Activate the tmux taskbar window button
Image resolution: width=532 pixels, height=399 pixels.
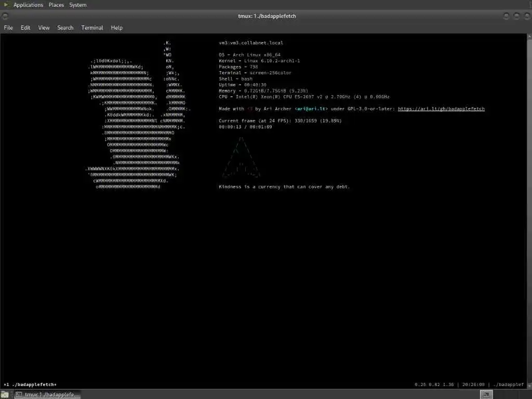click(47, 394)
